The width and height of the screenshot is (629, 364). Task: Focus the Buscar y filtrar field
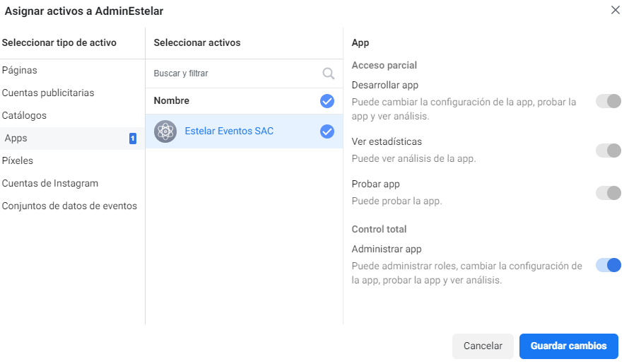point(233,74)
